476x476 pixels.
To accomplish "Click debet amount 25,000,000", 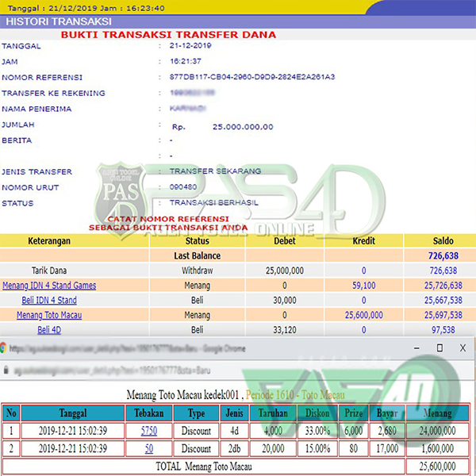I will (285, 271).
